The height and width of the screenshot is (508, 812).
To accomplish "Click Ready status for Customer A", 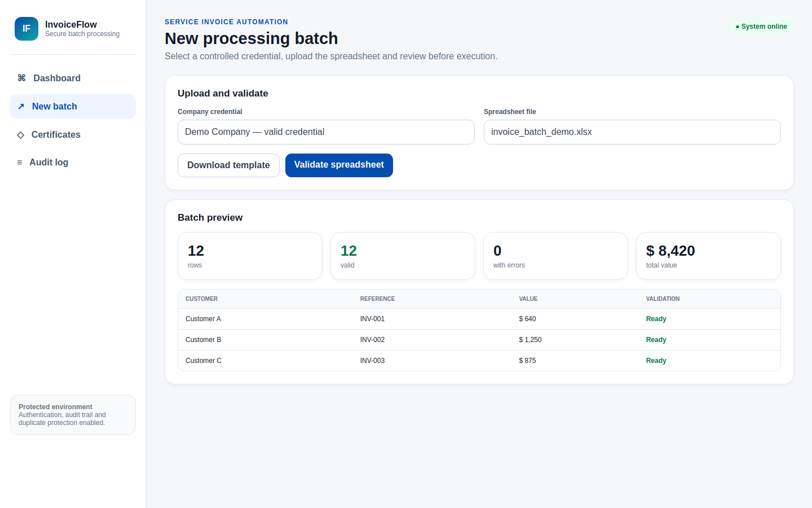I will [656, 319].
